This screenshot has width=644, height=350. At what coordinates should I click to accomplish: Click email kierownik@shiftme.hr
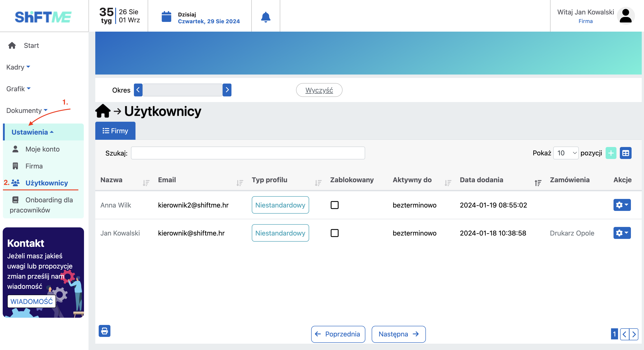191,233
